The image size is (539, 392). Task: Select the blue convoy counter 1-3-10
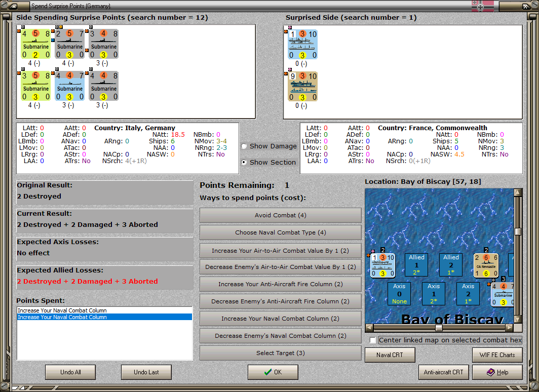point(303,45)
